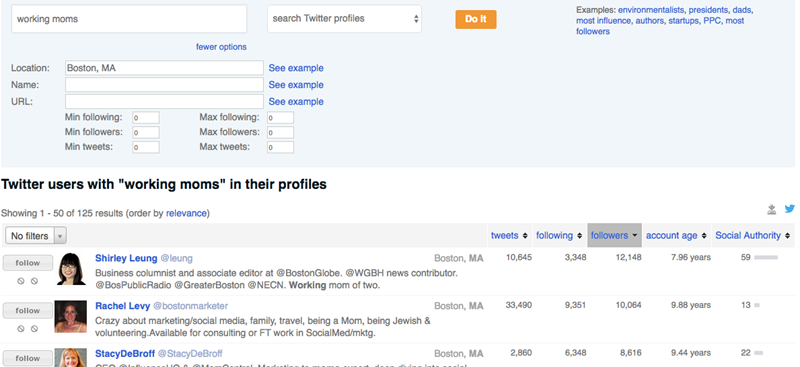Click StacyDeBroff's 8,616 followers count

[630, 353]
